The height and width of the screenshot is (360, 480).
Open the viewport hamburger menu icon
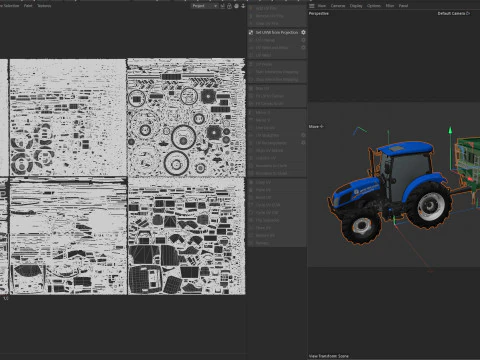tap(312, 6)
